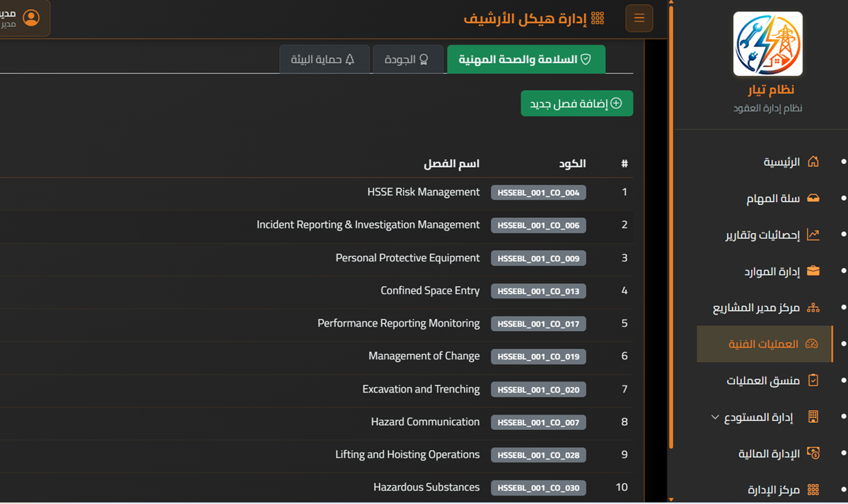Toggle the hamburger sidebar menu button
848x504 pixels.
[639, 19]
